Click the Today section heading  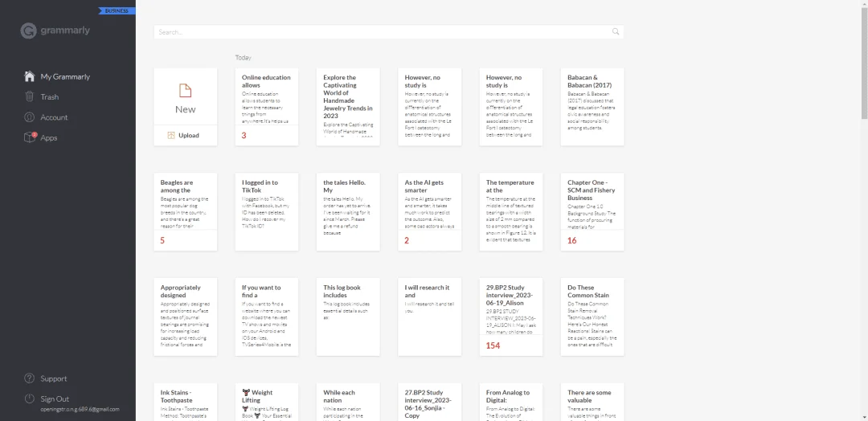(x=243, y=58)
